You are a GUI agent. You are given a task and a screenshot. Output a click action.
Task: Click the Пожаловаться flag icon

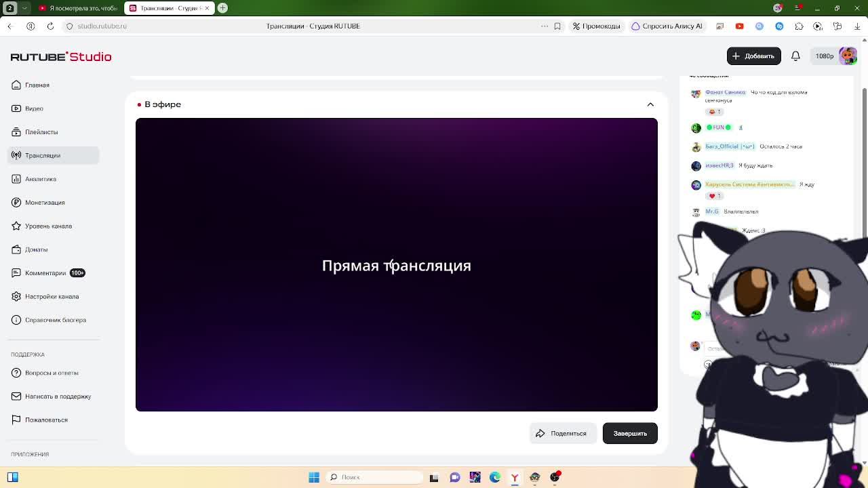click(x=16, y=420)
